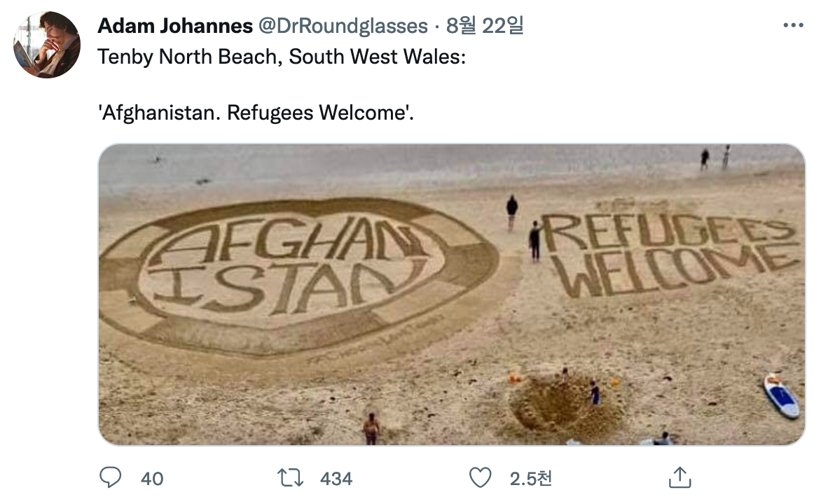Open Adam Johannes's profile avatar

(x=47, y=45)
